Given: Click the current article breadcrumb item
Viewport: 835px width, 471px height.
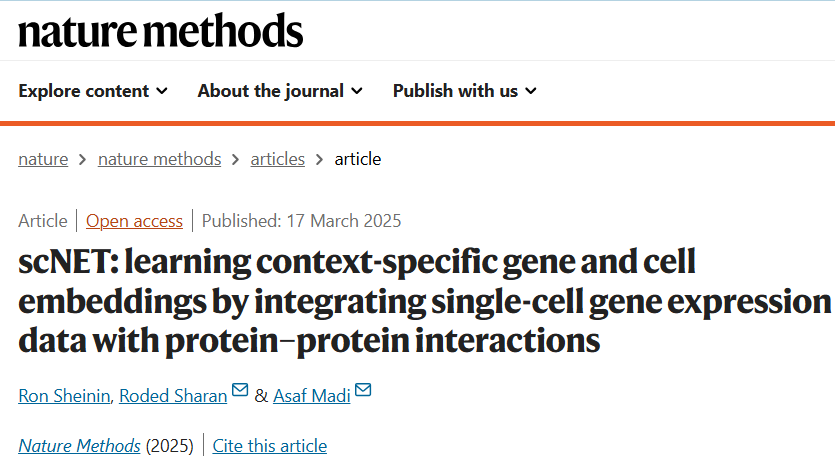Looking at the screenshot, I should point(357,159).
